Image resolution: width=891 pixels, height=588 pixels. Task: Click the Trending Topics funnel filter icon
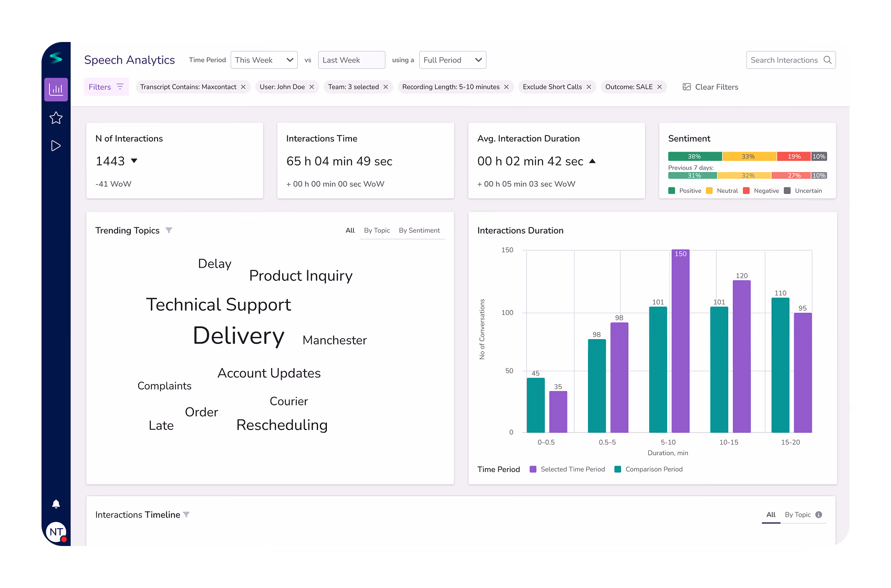[169, 230]
